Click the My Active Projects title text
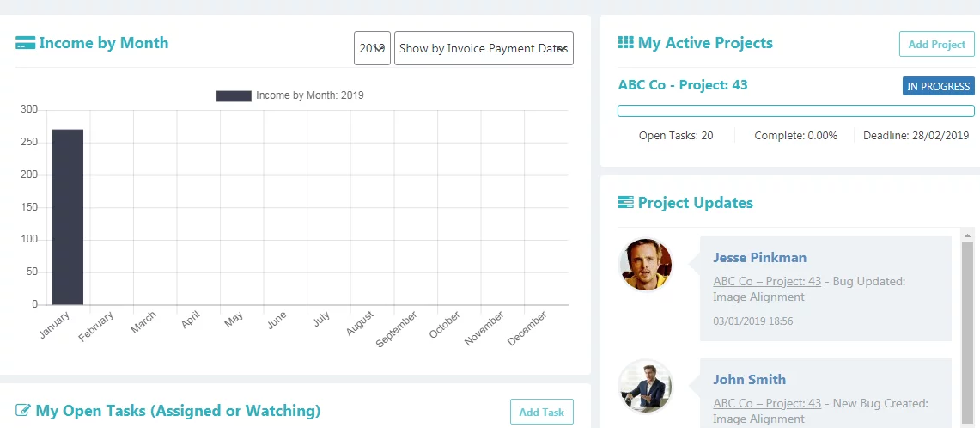This screenshot has height=428, width=980. click(x=705, y=43)
